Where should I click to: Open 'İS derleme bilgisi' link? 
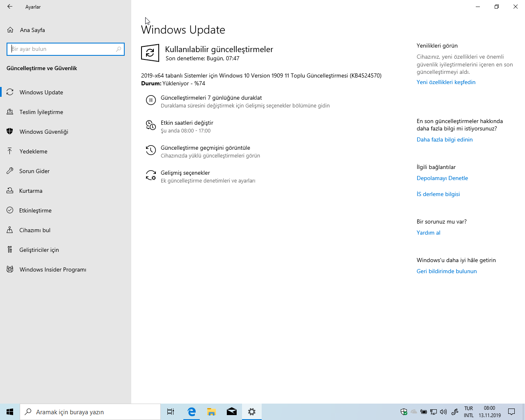[x=438, y=194]
